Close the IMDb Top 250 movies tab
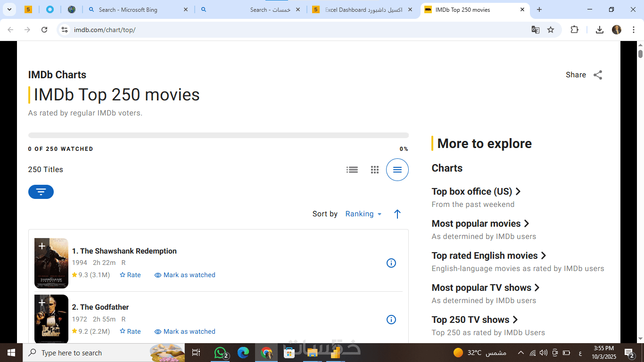Screen dimensions: 644x362 click(x=522, y=9)
